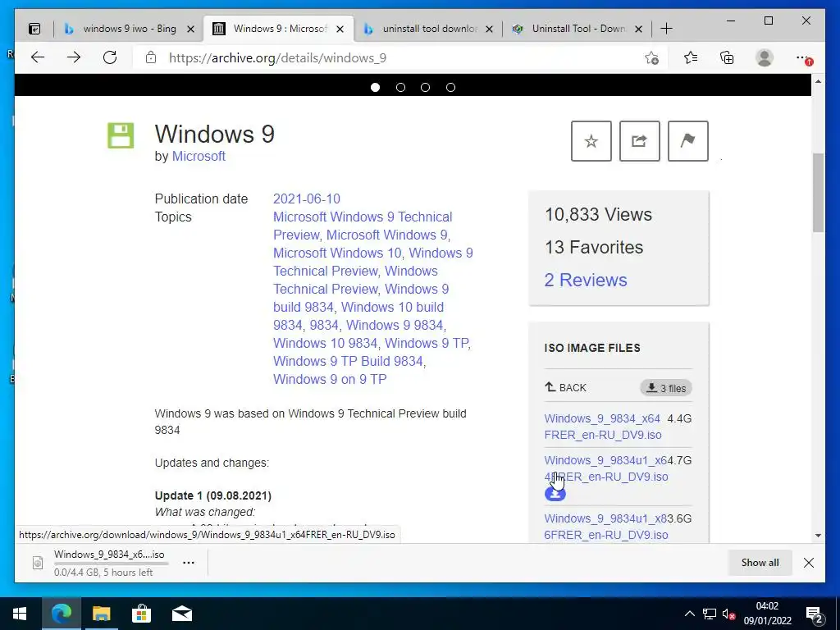
Task: Close the Uninstall Tool - Download tab
Action: [x=638, y=30]
